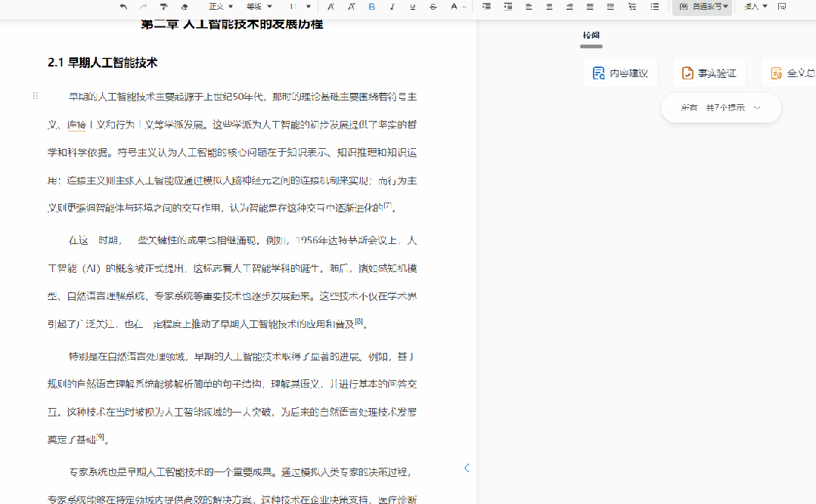Click the 内容建议 content suggestions button
816x504 pixels.
(620, 73)
